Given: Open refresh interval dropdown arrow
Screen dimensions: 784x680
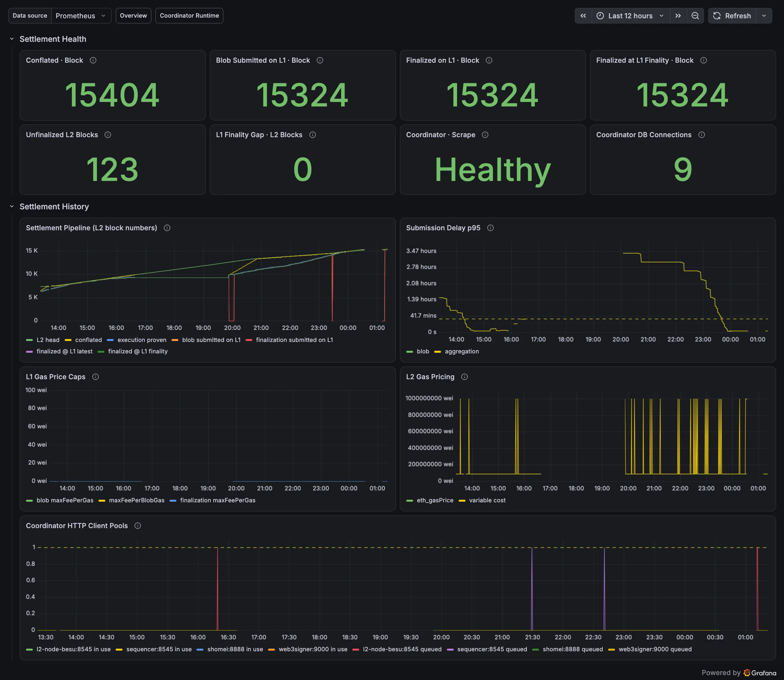Looking at the screenshot, I should coord(764,16).
